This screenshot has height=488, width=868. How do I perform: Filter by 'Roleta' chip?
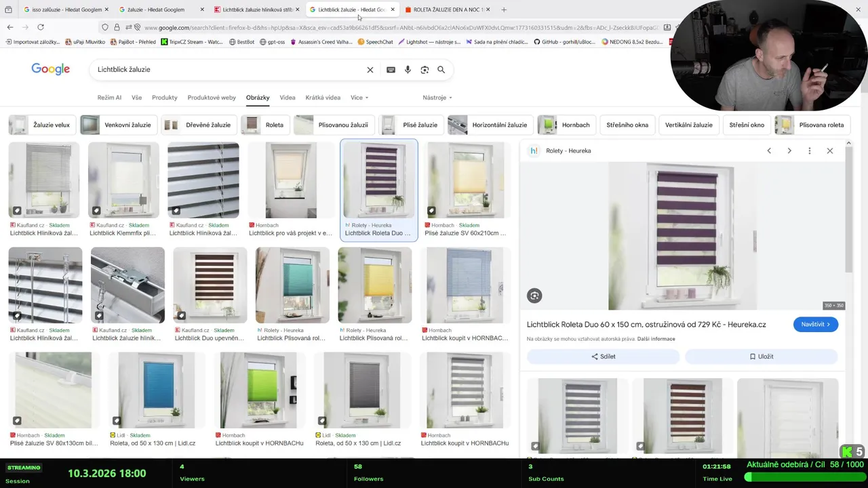265,125
